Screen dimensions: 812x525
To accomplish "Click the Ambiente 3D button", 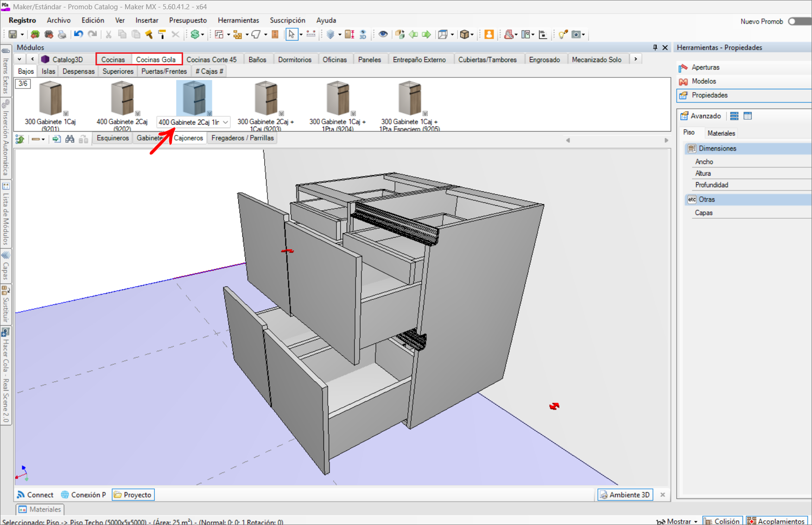I will point(625,494).
